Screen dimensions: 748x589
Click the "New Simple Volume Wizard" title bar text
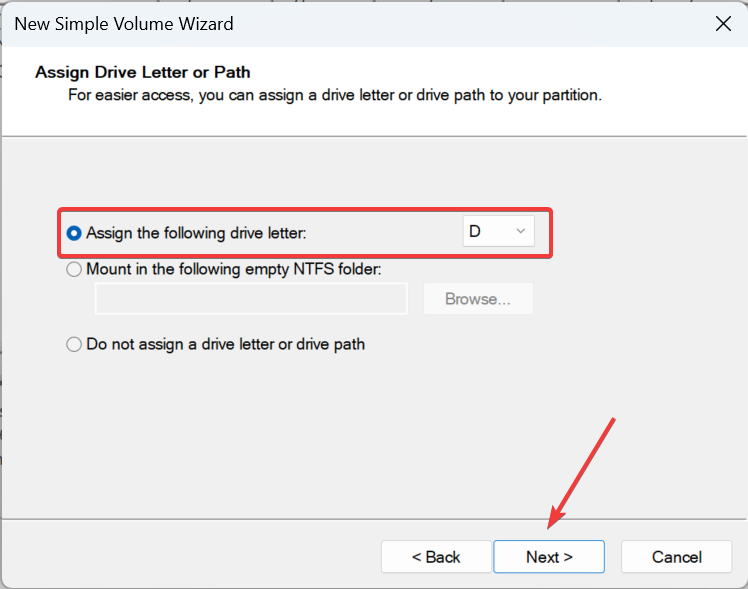click(124, 22)
